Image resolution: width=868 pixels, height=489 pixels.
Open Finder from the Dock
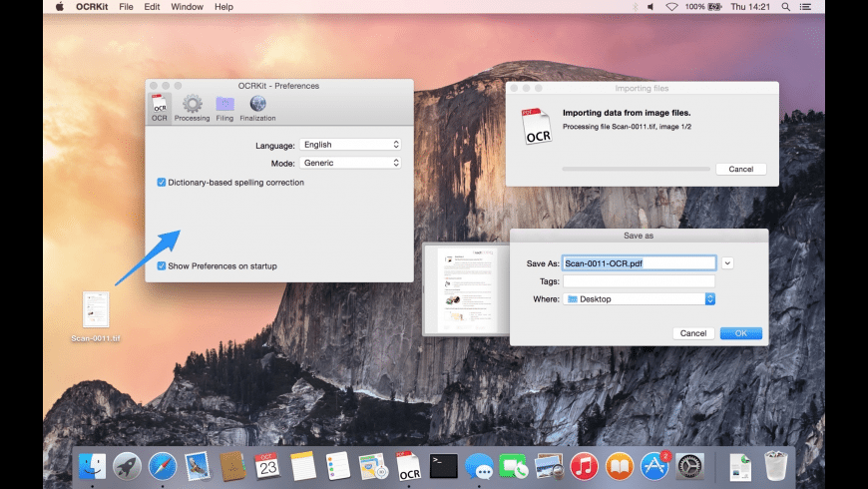point(93,466)
